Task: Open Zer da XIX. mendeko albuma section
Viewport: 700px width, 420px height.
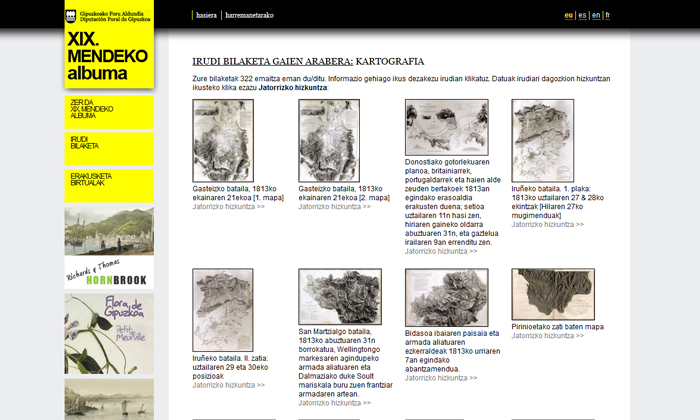Action: [109, 109]
